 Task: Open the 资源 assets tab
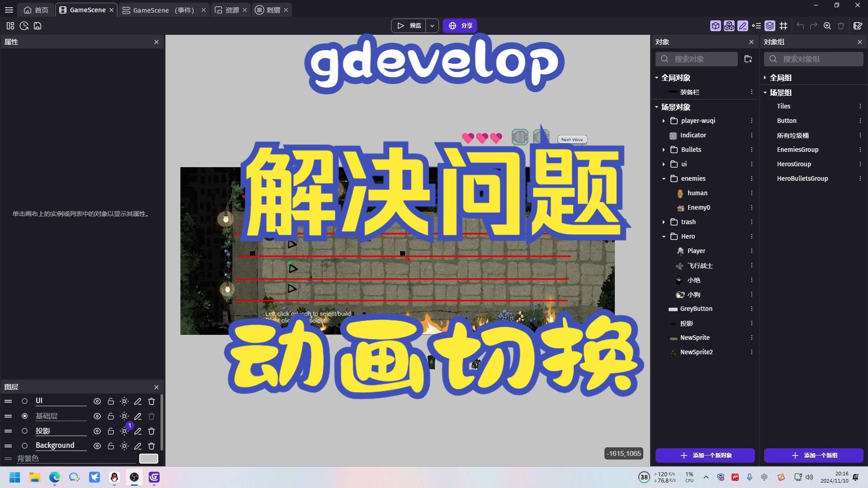click(232, 9)
